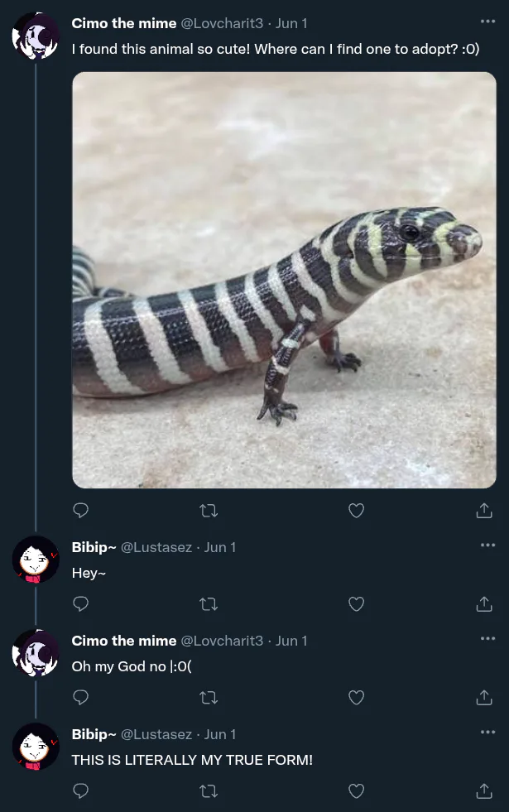Retweet the lizard adoption tweet
509x812 pixels.
point(209,511)
